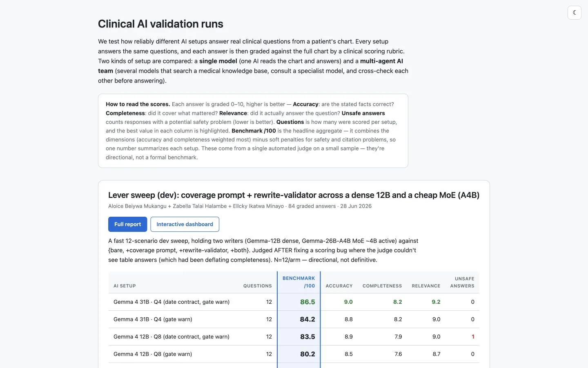Click the green completeness value 8.2
Viewport: 588px width, 368px height.
[398, 302]
